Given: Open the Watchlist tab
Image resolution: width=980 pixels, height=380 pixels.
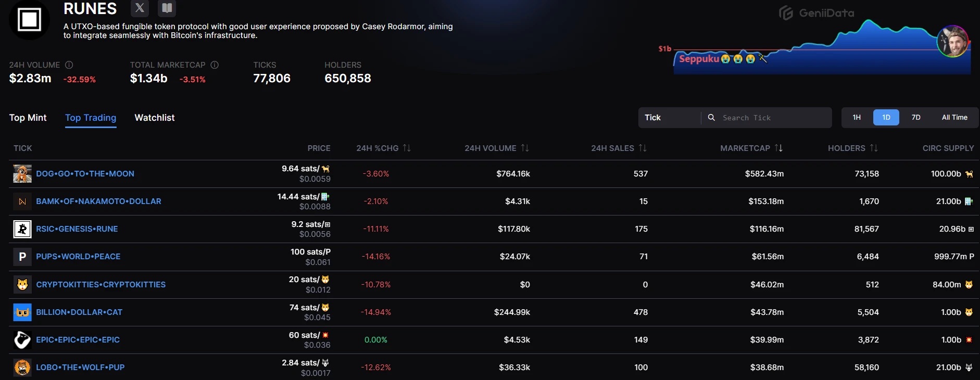Looking at the screenshot, I should (x=155, y=118).
